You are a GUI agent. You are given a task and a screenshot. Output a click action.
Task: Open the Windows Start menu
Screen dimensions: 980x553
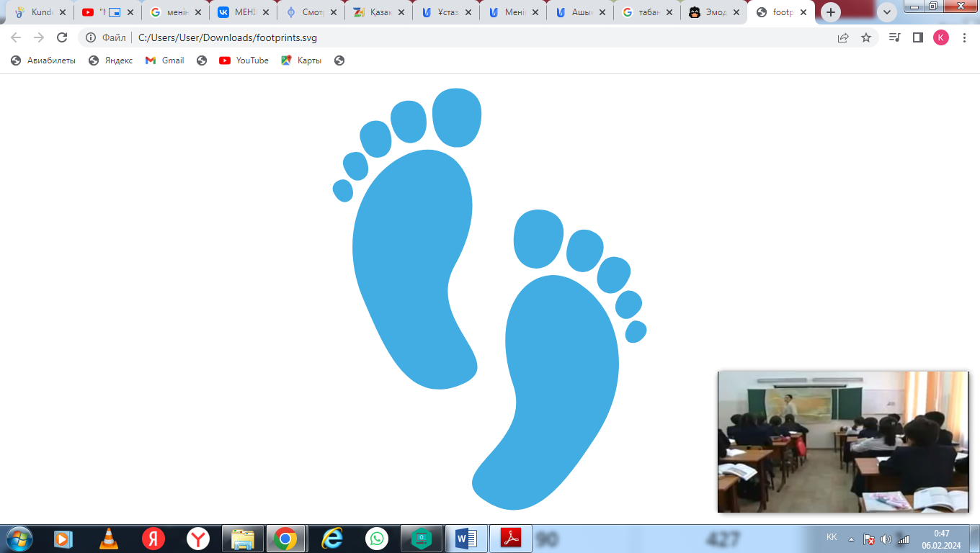click(x=18, y=538)
